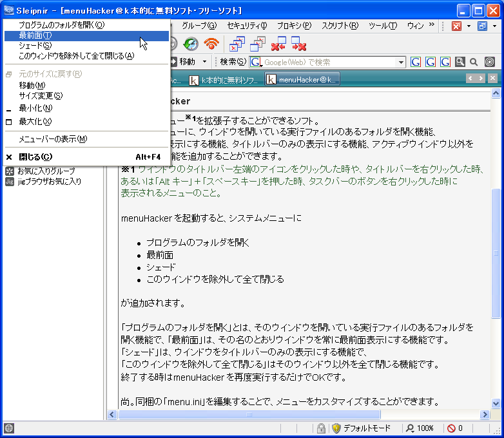Click first Google G search button
The image size is (504, 438).
(x=416, y=62)
